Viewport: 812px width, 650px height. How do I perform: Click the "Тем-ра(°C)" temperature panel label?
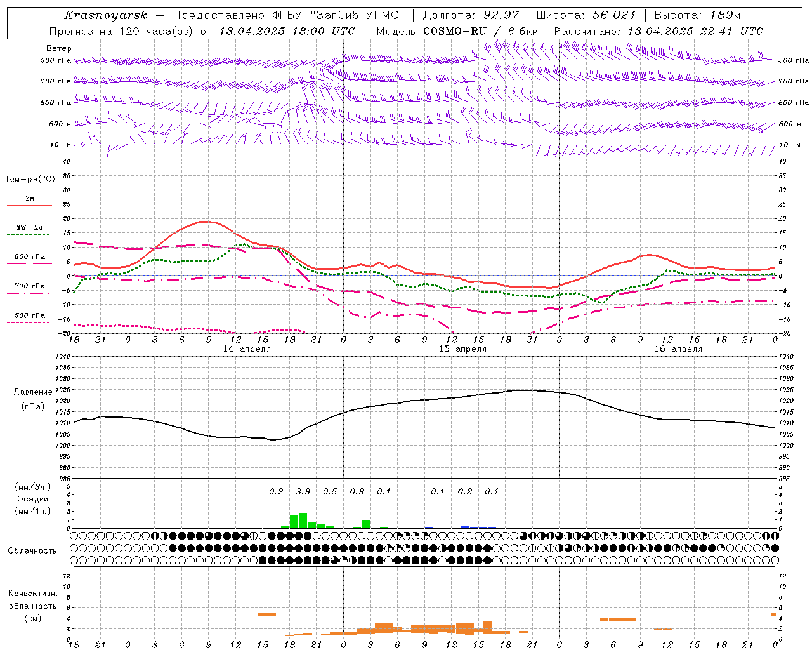point(30,180)
